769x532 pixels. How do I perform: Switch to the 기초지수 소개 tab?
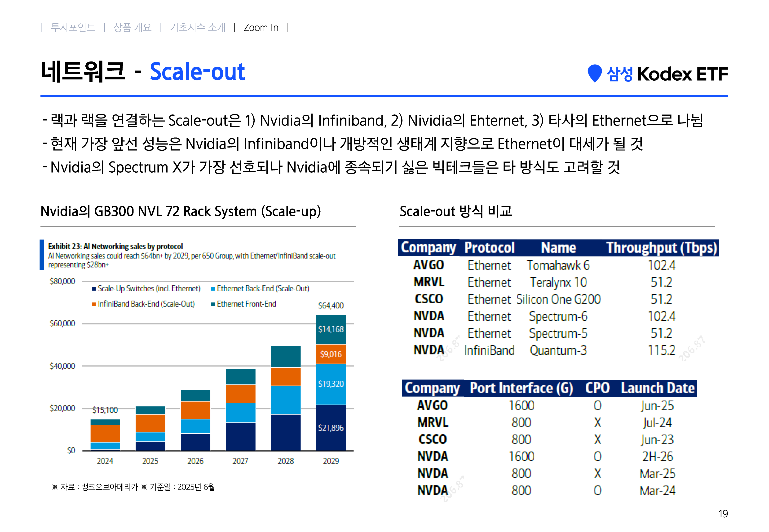[197, 27]
